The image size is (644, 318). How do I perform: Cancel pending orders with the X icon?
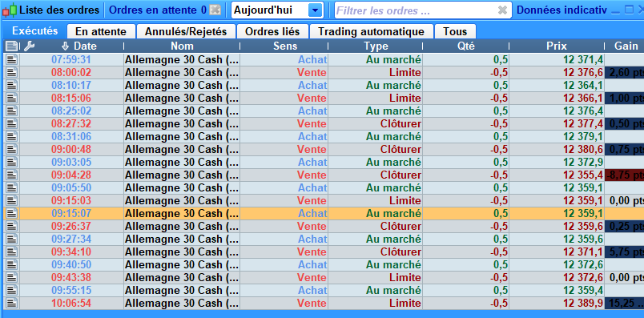[x=215, y=10]
